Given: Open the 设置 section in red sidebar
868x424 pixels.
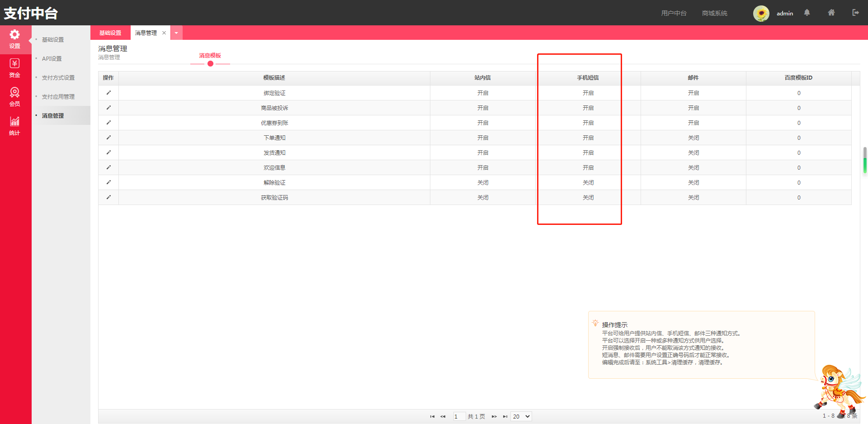Looking at the screenshot, I should pos(15,39).
